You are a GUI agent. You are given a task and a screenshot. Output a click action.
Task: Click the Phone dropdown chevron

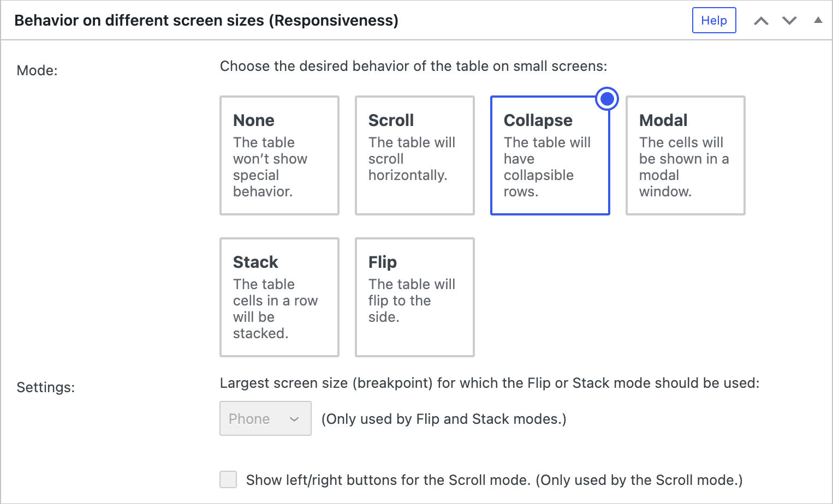click(x=294, y=418)
